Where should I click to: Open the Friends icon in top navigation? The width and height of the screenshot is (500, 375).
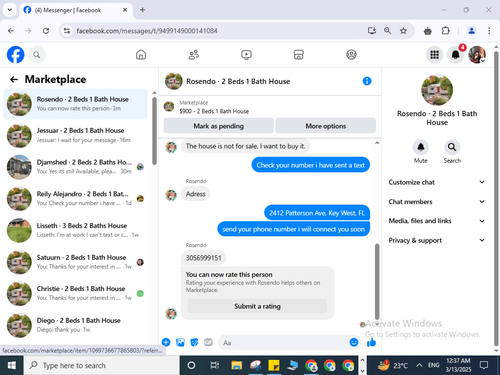click(x=194, y=55)
